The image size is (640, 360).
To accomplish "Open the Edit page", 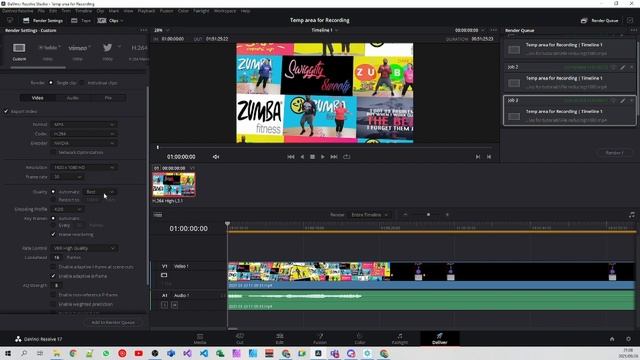I will [280, 339].
